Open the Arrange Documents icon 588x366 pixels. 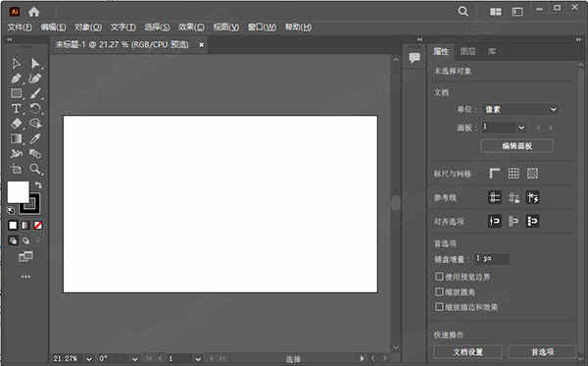point(495,12)
